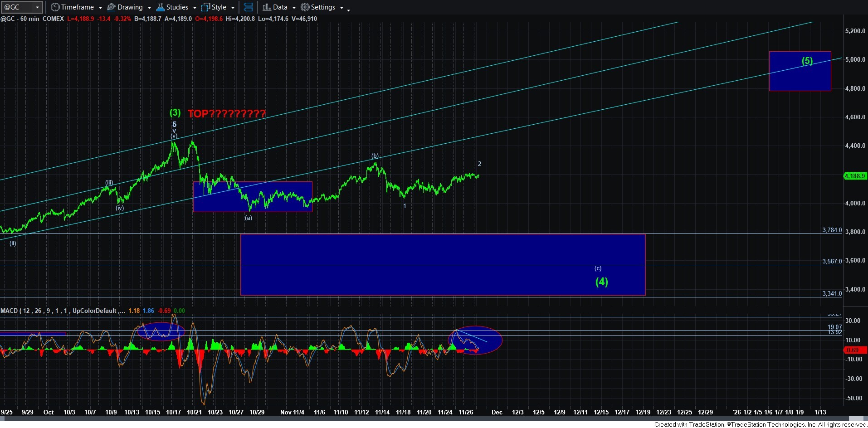Click the Studies flask icon
The width and height of the screenshot is (868, 428).
pos(160,7)
